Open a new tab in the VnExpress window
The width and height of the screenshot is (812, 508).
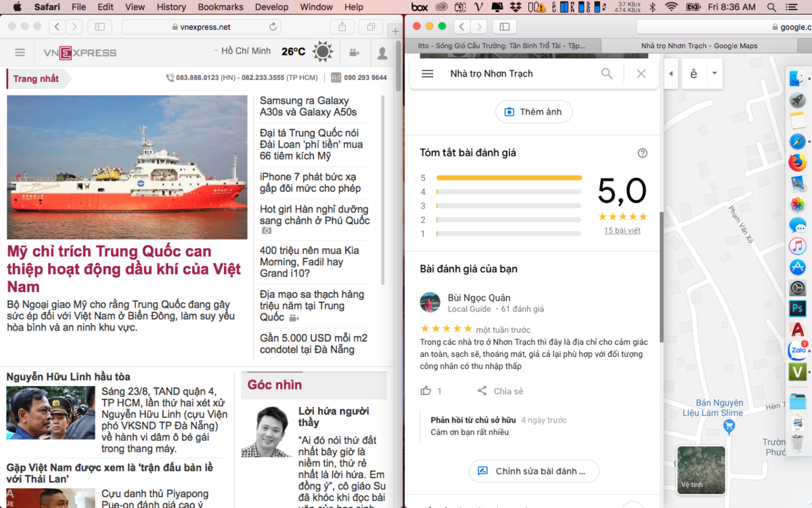coord(396,32)
